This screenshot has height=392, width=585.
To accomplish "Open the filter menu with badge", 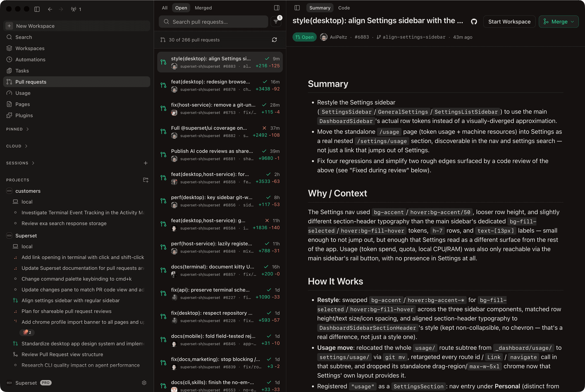I will 276,21.
